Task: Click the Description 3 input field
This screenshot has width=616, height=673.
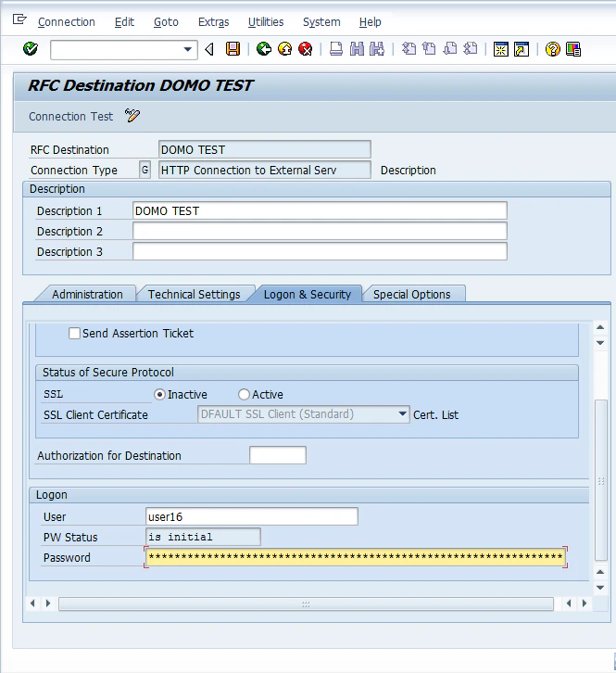Action: (x=320, y=251)
